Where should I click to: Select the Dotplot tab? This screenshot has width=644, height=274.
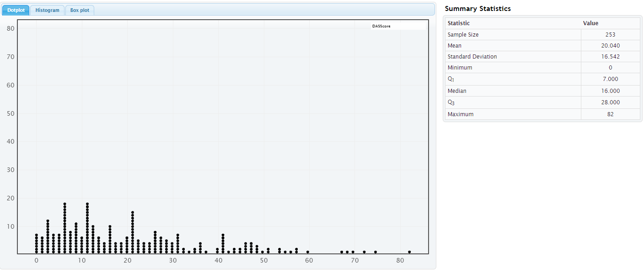15,10
